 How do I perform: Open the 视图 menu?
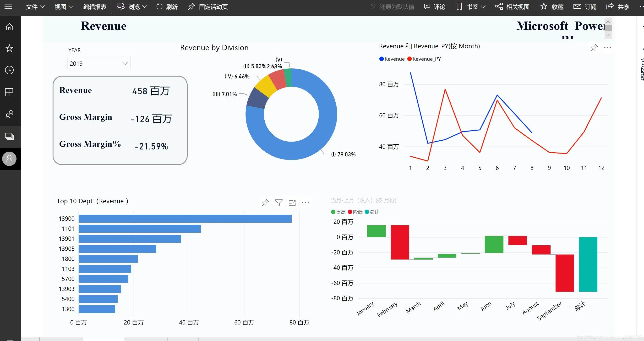click(x=64, y=7)
